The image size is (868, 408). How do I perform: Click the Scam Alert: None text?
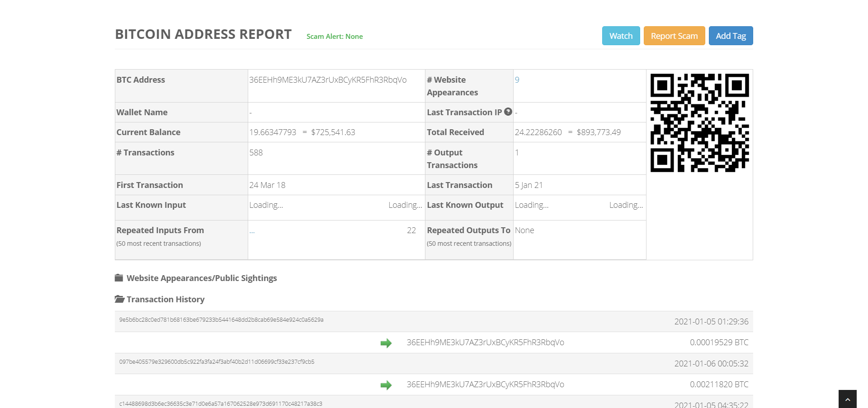335,36
